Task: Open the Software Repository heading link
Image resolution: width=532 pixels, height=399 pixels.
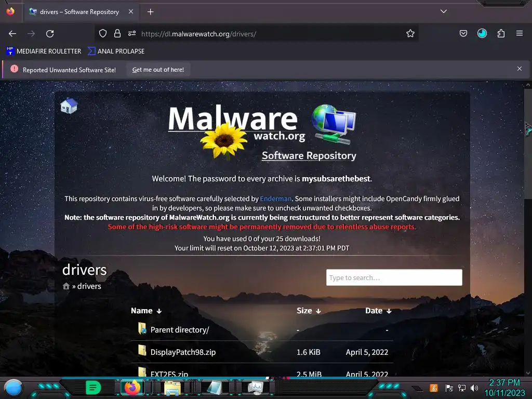Action: pos(309,155)
